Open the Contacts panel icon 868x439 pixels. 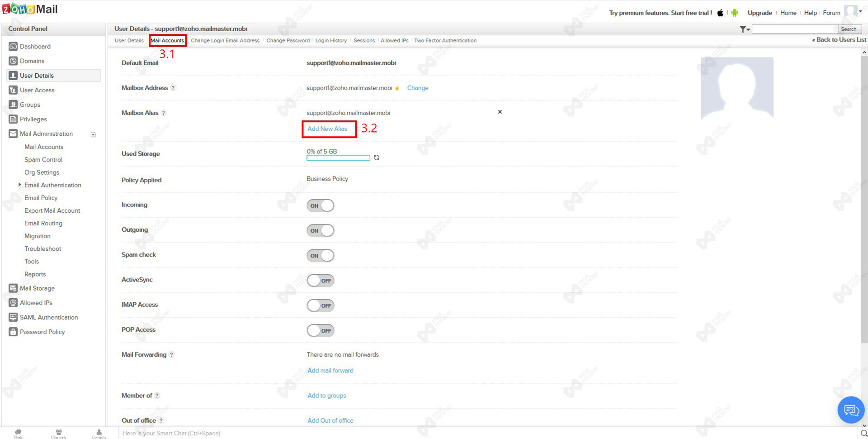point(99,433)
